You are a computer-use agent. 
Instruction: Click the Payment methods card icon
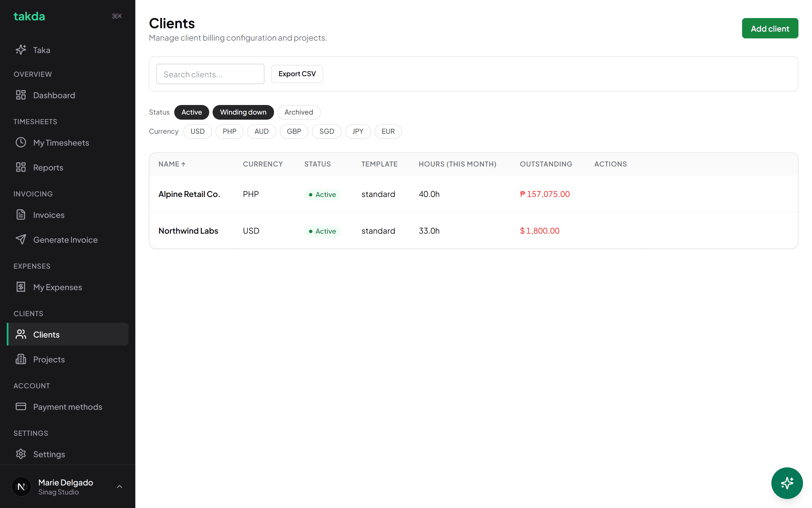[x=21, y=406]
